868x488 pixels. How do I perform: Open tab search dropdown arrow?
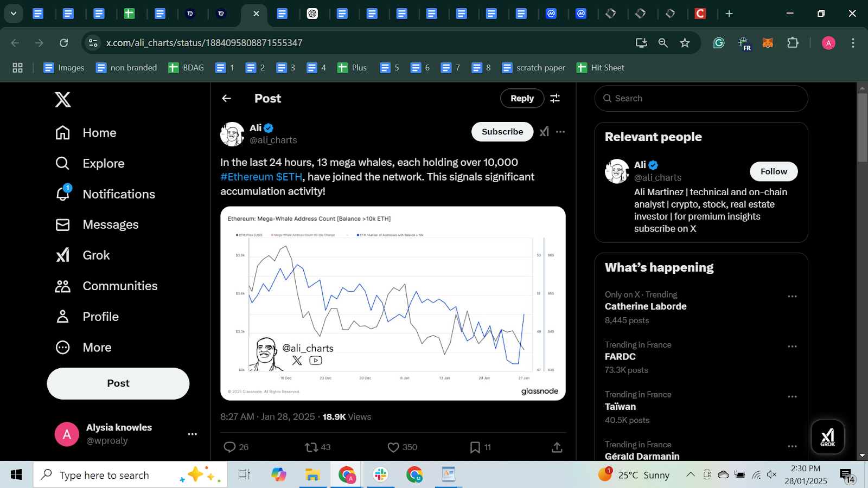point(14,14)
